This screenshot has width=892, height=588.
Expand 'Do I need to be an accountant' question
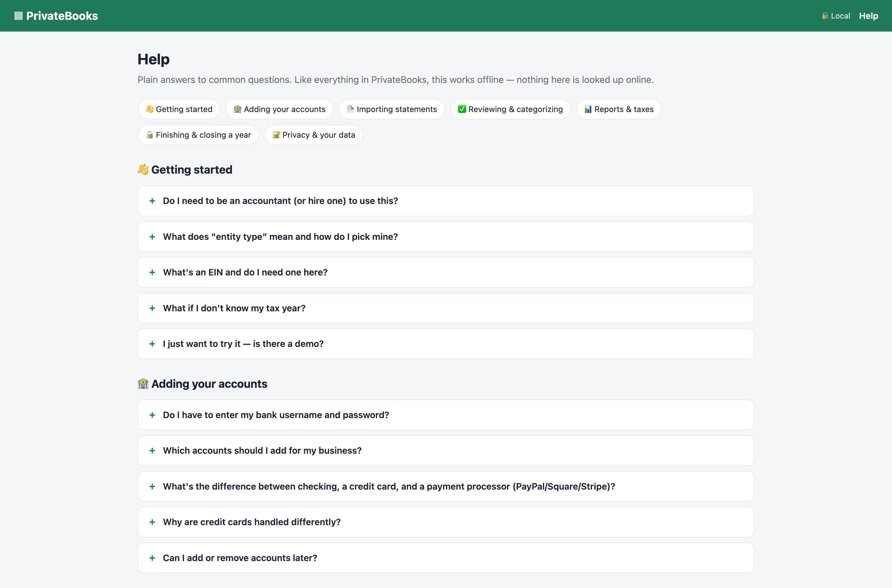446,201
